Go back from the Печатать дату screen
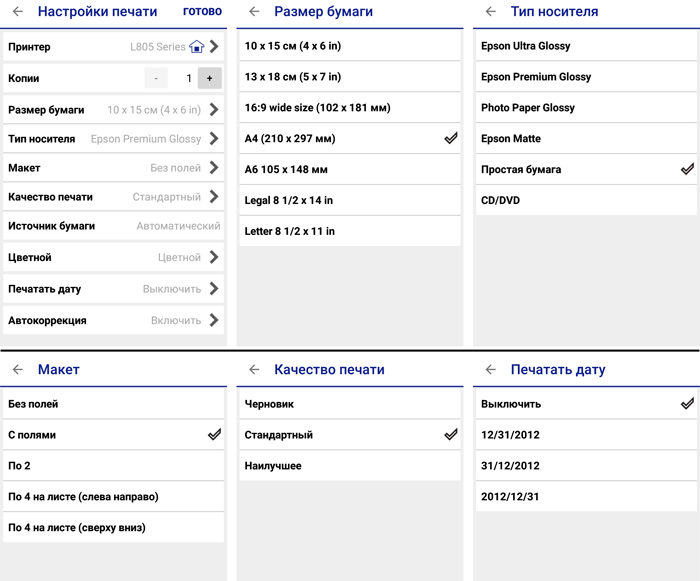Screen dimensions: 700x581 [491, 369]
